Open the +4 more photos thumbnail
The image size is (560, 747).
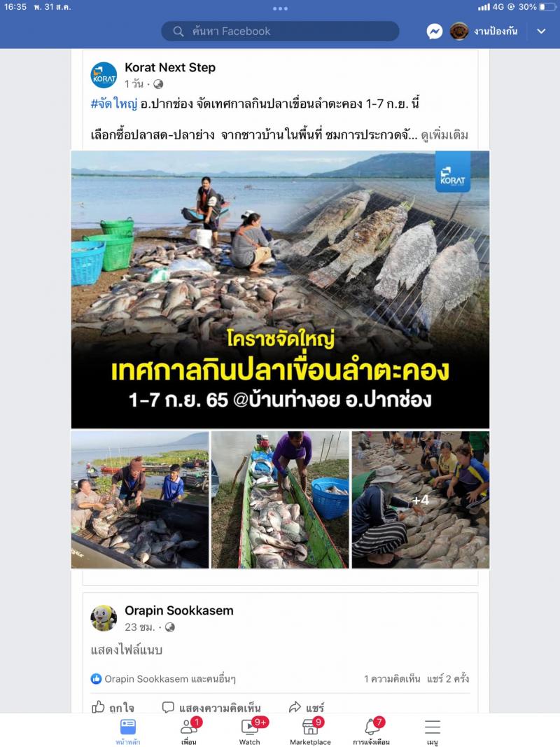click(421, 500)
